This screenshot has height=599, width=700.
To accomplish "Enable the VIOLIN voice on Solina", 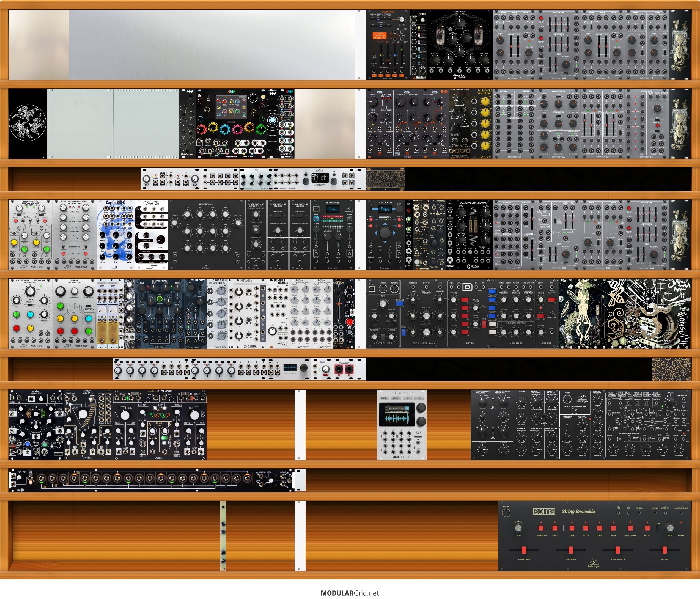I will tap(586, 528).
